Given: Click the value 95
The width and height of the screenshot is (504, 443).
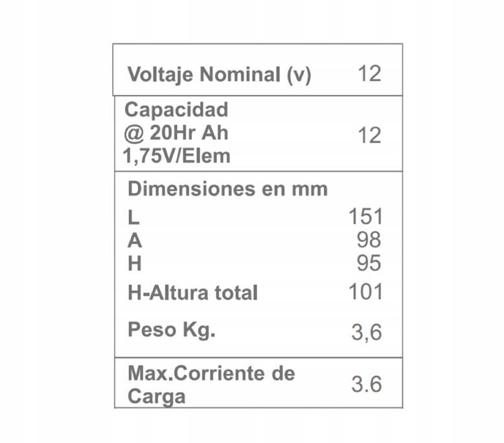Looking at the screenshot, I should [369, 264].
